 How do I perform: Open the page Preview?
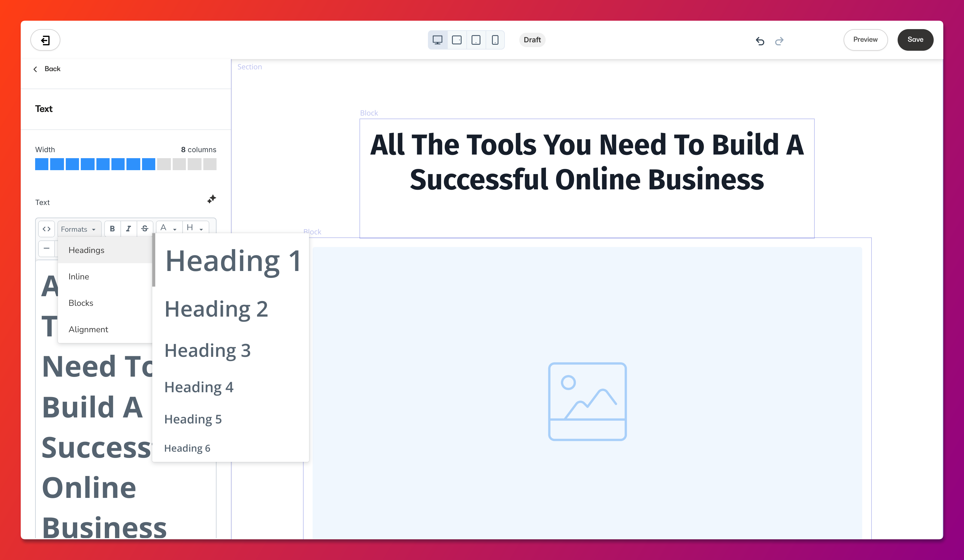(x=865, y=40)
